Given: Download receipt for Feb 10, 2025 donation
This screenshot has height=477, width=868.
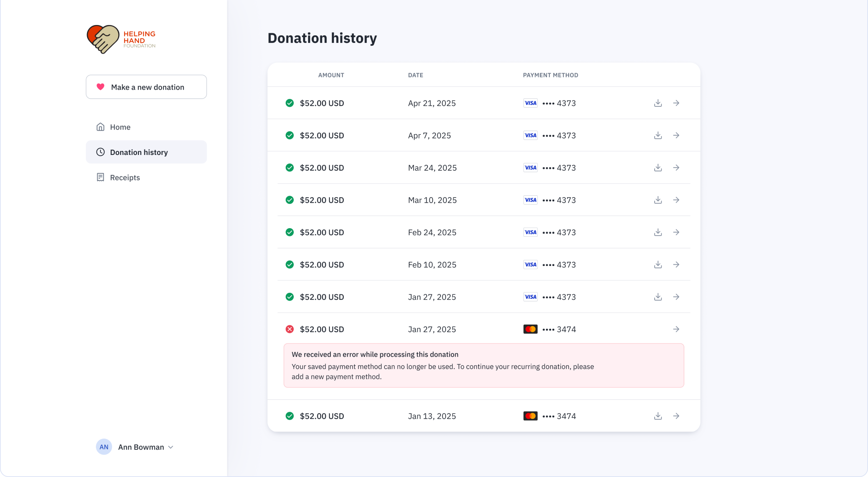Looking at the screenshot, I should pyautogui.click(x=658, y=265).
